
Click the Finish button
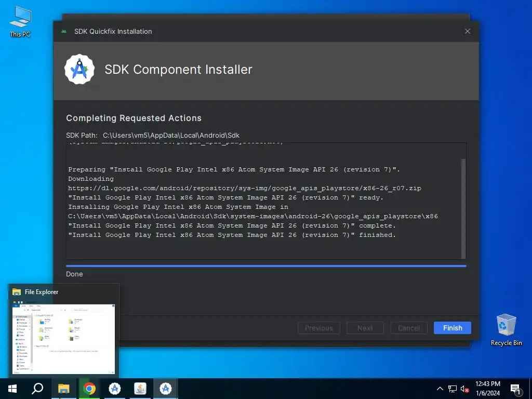(453, 328)
